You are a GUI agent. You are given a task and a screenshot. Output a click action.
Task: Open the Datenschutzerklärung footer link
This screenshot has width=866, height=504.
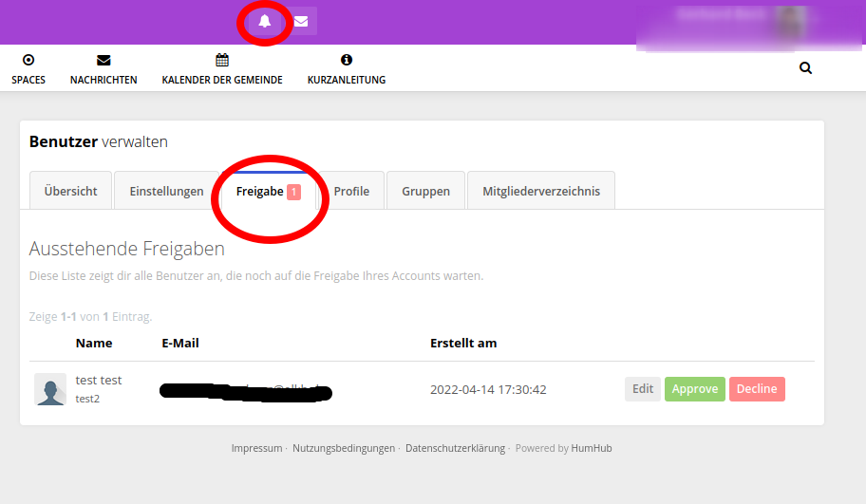(x=455, y=448)
